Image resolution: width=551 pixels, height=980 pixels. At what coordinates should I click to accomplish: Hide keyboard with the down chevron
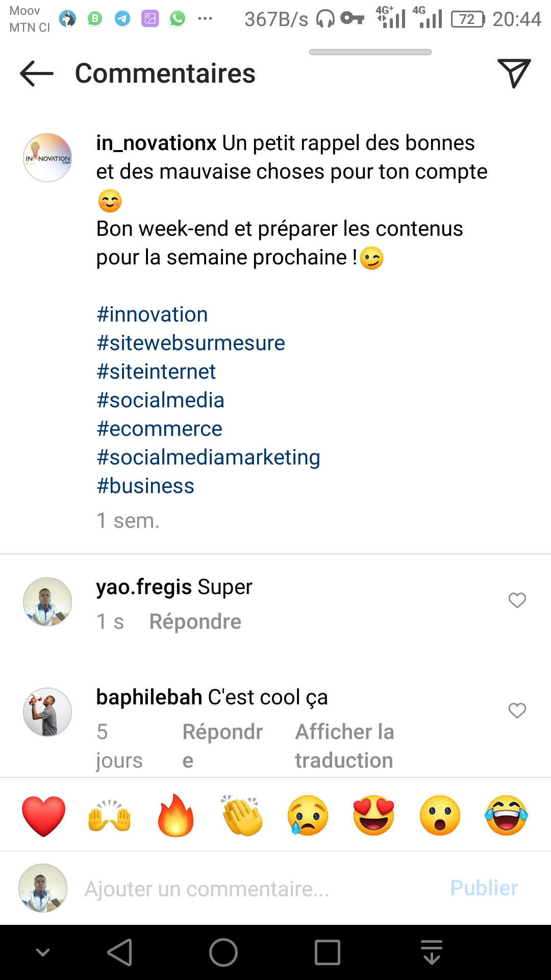tap(43, 952)
